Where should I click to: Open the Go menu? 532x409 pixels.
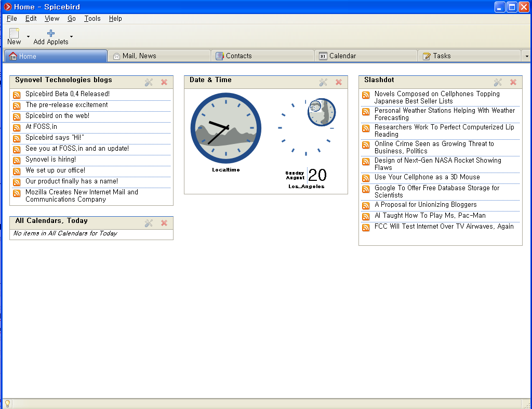(x=72, y=18)
